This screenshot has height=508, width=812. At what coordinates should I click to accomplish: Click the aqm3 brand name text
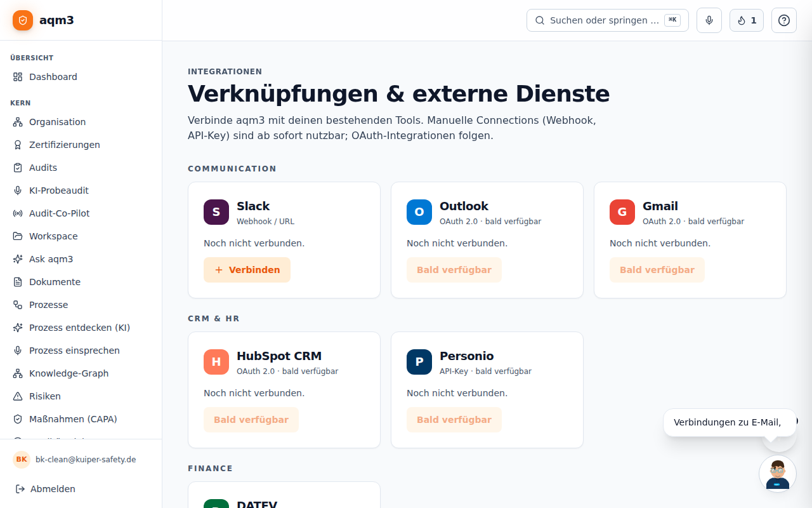click(x=56, y=20)
